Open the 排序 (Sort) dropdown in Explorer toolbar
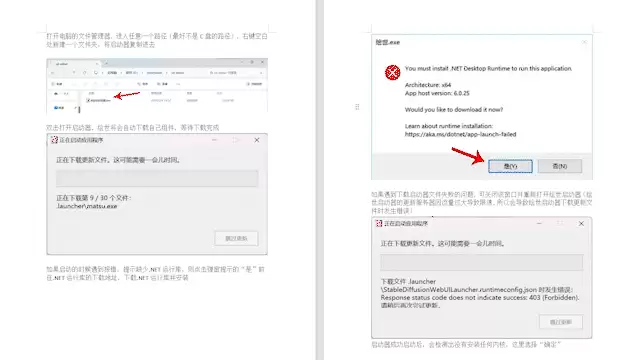 pyautogui.click(x=143, y=84)
